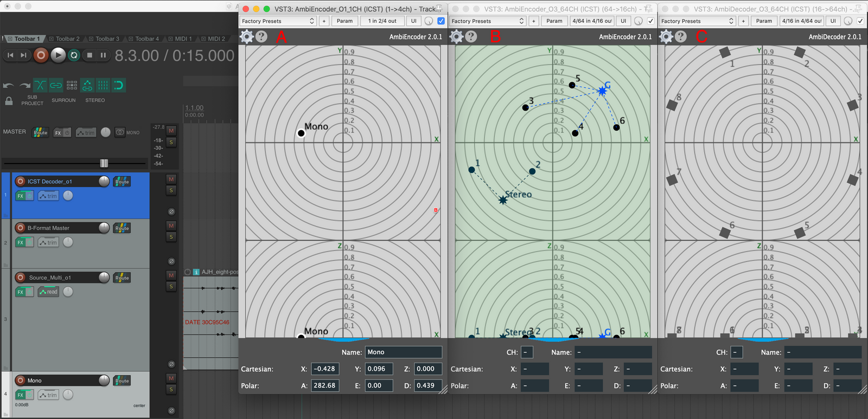Switch to the Toolbar 2 tab
Viewport: 868px width, 419px height.
[x=64, y=38]
